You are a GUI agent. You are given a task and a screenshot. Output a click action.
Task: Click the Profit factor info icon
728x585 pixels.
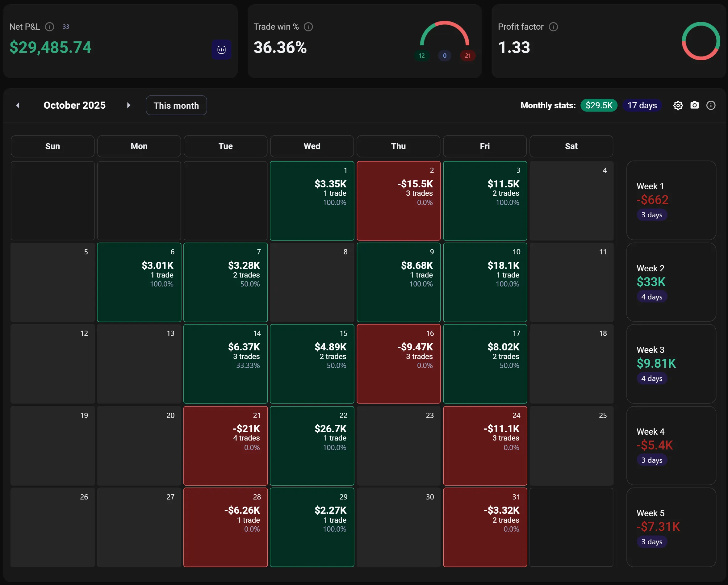[x=553, y=27]
